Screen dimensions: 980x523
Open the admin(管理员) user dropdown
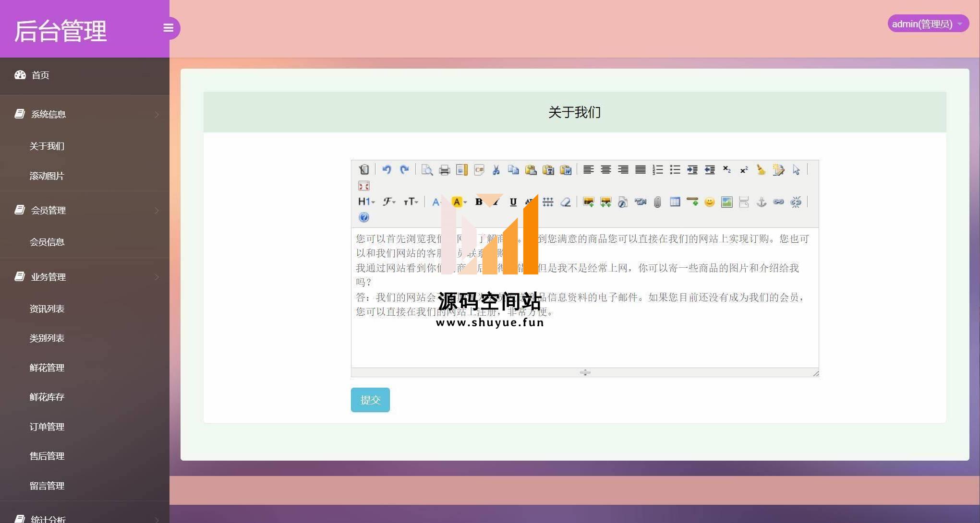pos(928,24)
